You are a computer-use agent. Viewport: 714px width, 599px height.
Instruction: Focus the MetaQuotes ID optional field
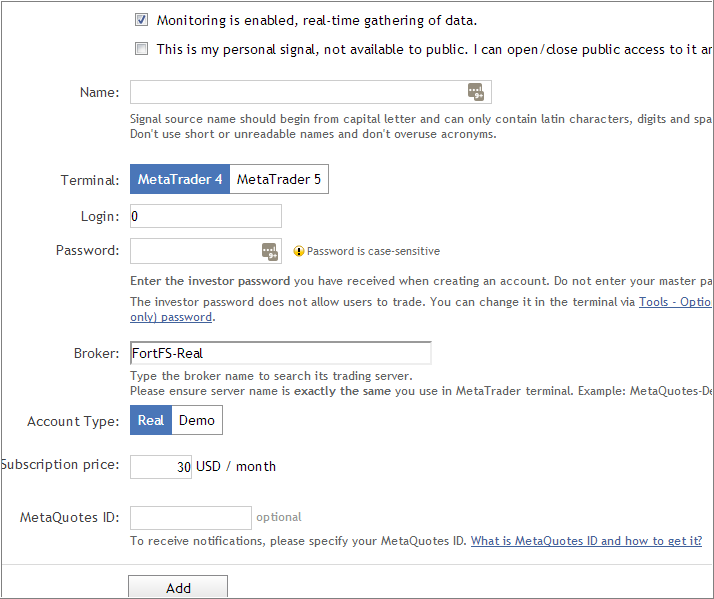191,518
